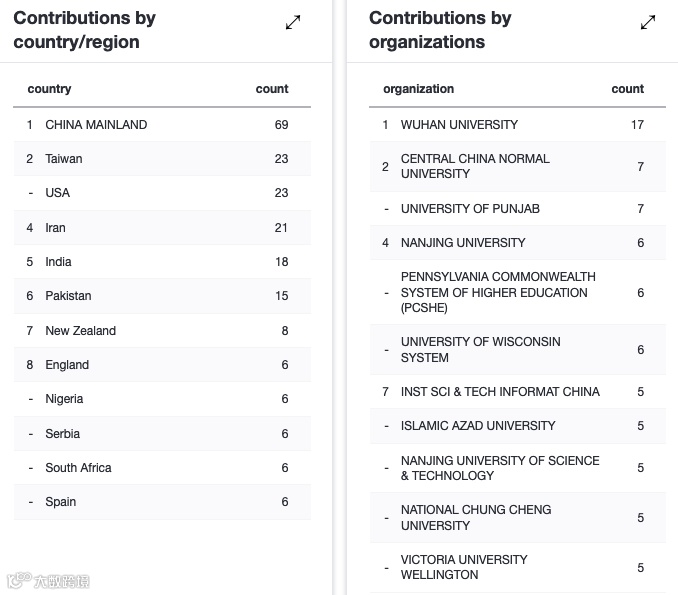This screenshot has height=595, width=678.
Task: Open the WUHAN UNIVERSITY entry
Action: [459, 125]
